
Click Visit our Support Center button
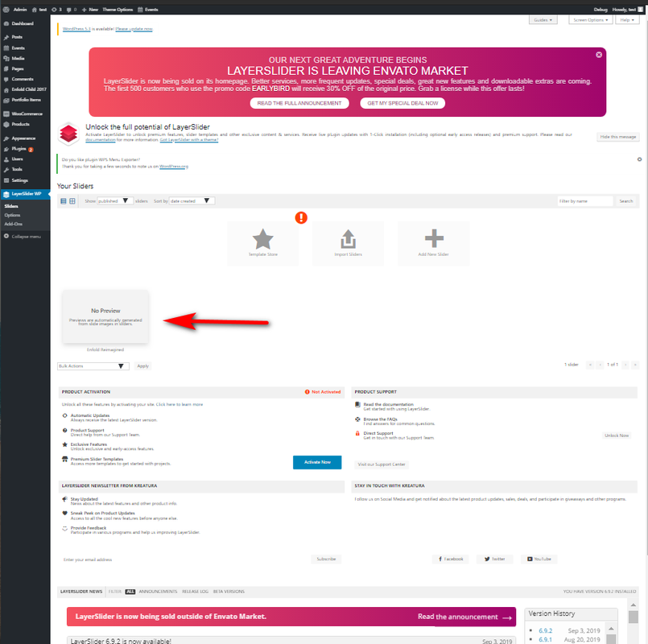coord(382,464)
